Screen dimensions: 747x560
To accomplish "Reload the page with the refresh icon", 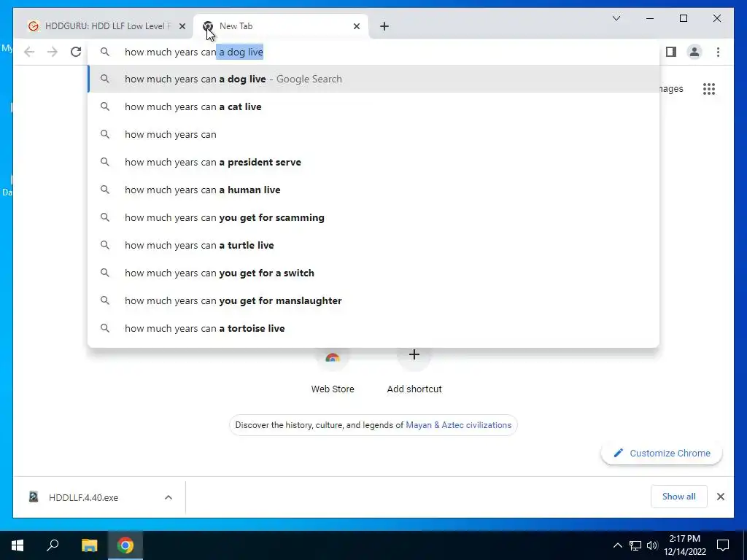I will tap(76, 52).
